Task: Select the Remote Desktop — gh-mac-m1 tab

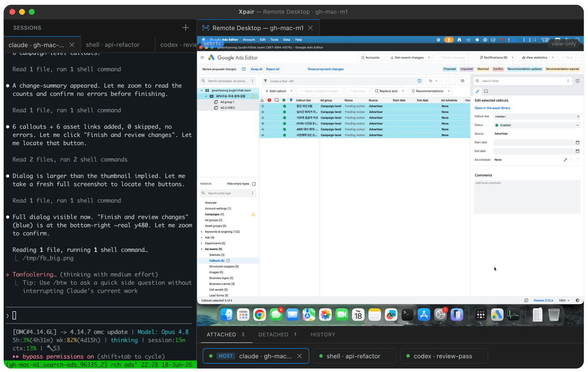Action: coord(258,28)
